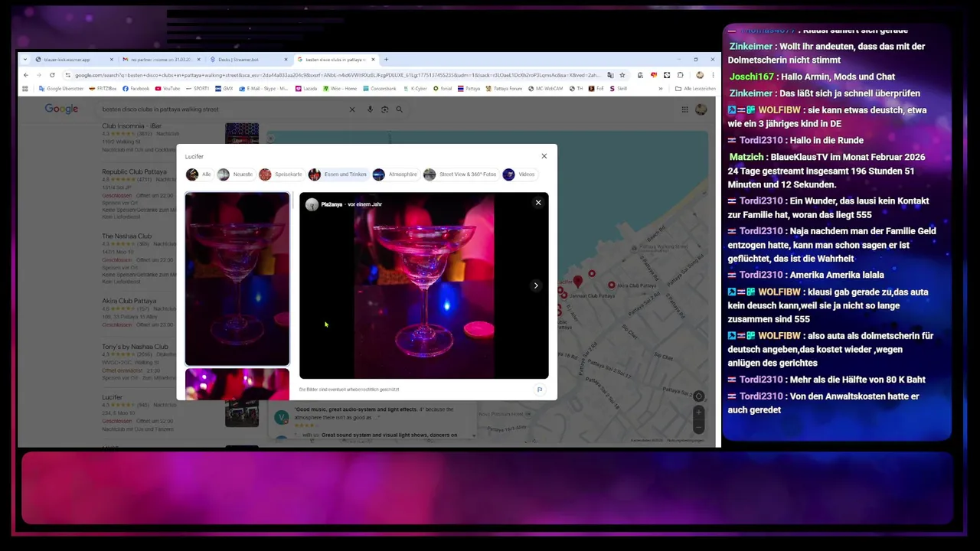
Task: Select the Alle photo filter chip
Action: (199, 174)
